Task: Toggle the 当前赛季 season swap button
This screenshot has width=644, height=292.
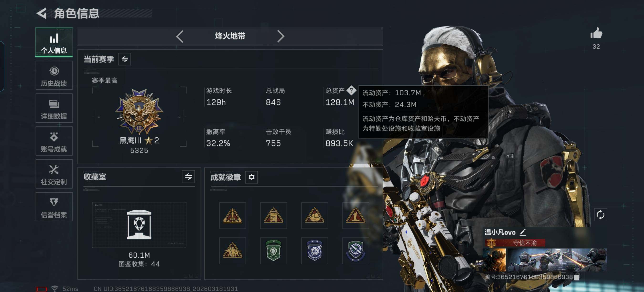Action: tap(125, 59)
